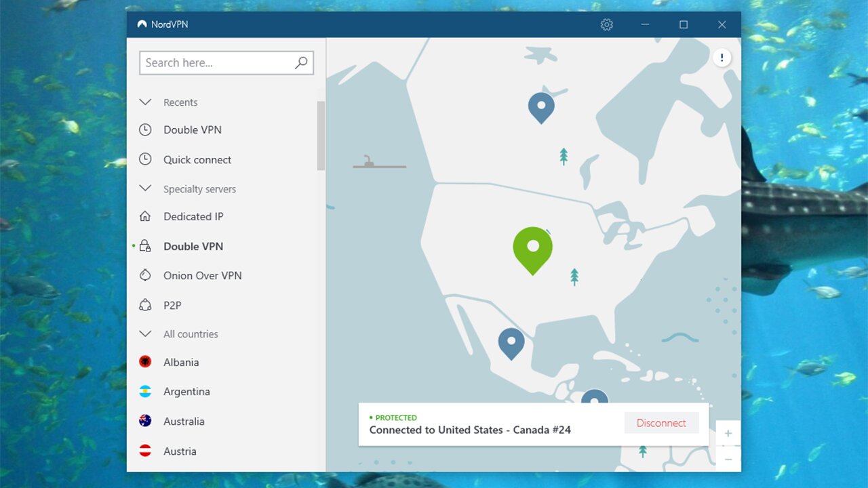Choose Albania in the country list
868x488 pixels.
pyautogui.click(x=181, y=363)
